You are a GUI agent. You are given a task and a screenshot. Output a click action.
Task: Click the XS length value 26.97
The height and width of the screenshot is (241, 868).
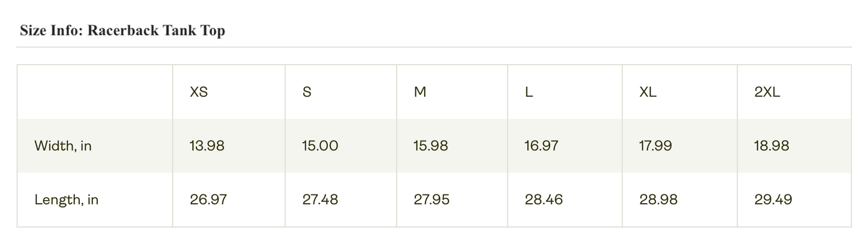click(208, 200)
